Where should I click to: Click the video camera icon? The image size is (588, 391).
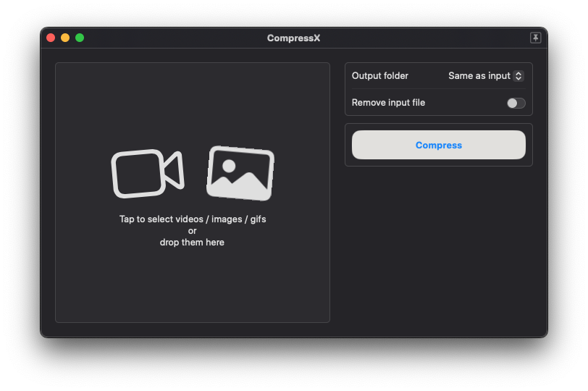pos(148,173)
